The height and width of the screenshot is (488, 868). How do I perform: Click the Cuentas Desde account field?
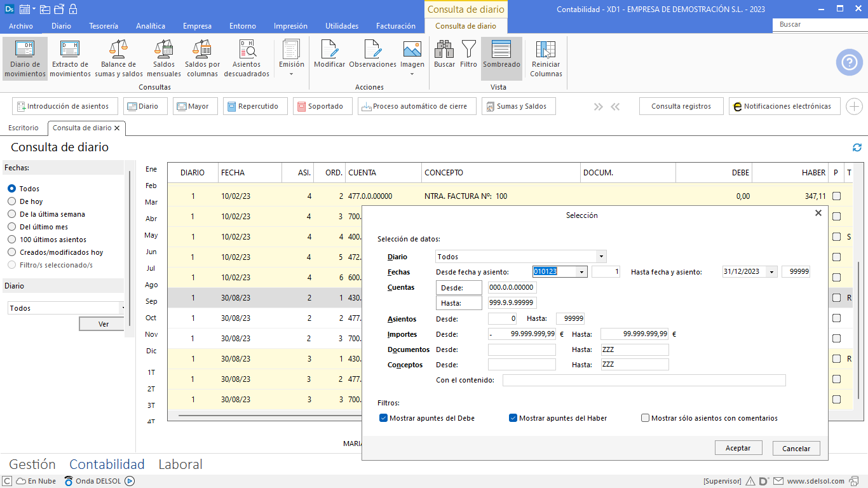click(512, 288)
